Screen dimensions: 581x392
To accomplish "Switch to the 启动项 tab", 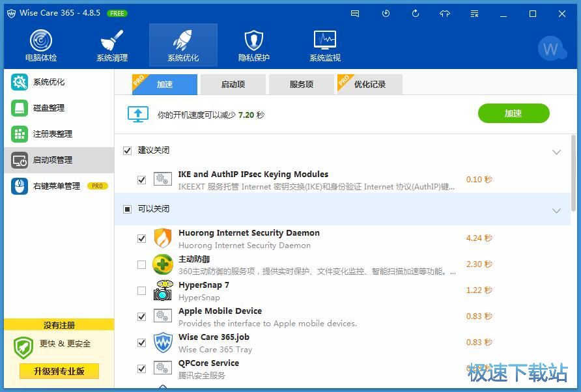I will pos(233,84).
